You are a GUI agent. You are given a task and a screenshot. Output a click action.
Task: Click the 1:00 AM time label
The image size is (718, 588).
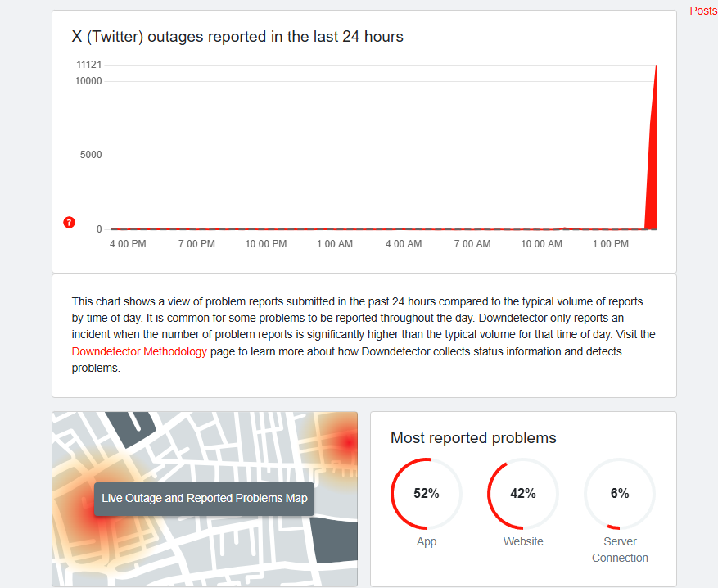[335, 244]
